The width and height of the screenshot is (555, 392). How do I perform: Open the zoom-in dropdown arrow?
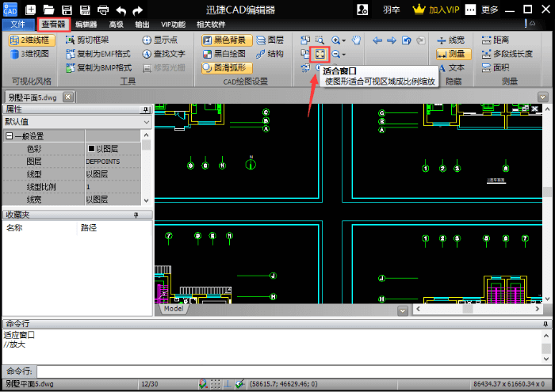click(x=345, y=40)
